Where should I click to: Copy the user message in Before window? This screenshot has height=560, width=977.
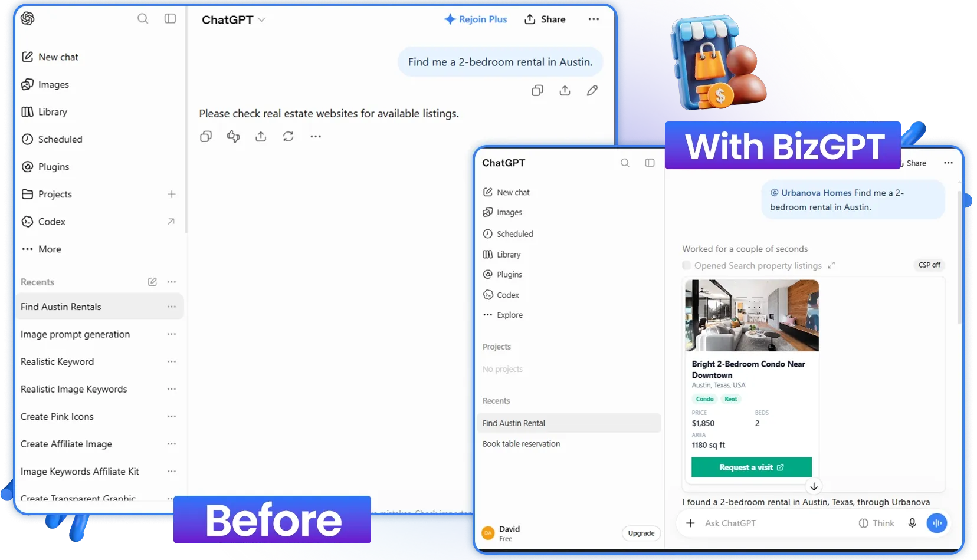537,90
